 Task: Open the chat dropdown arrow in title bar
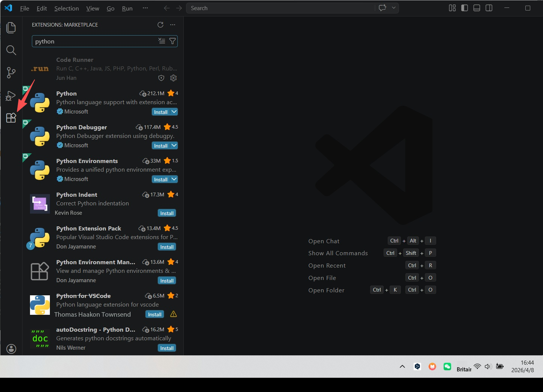tap(394, 8)
